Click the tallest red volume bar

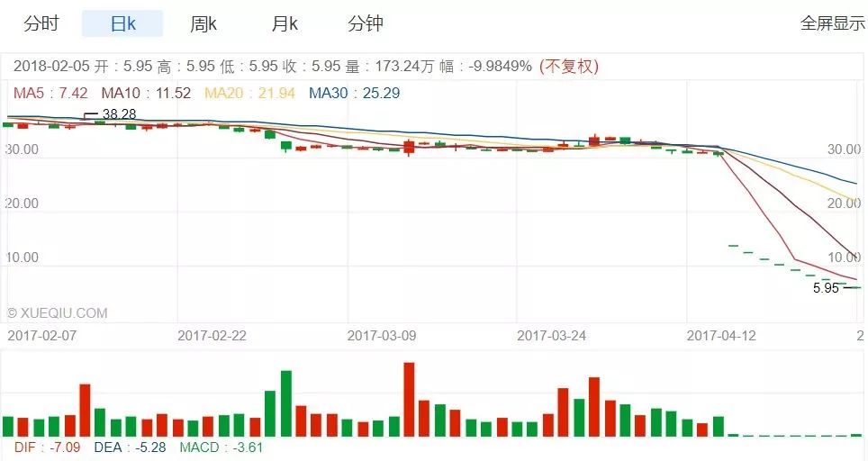(x=409, y=400)
